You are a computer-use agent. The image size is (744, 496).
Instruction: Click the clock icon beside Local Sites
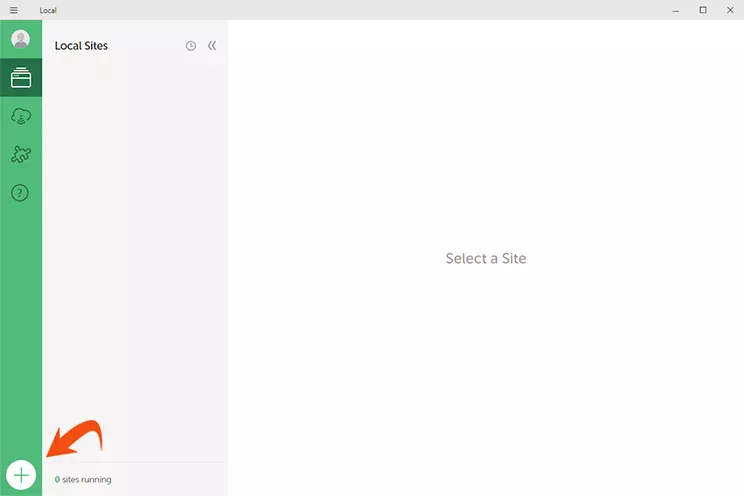tap(191, 46)
